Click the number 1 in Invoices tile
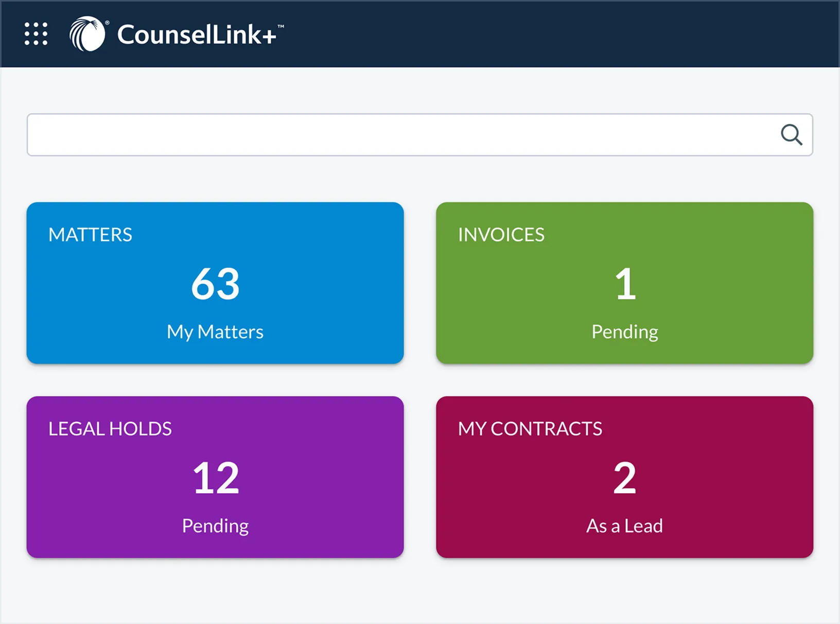Image resolution: width=840 pixels, height=624 pixels. tap(625, 284)
